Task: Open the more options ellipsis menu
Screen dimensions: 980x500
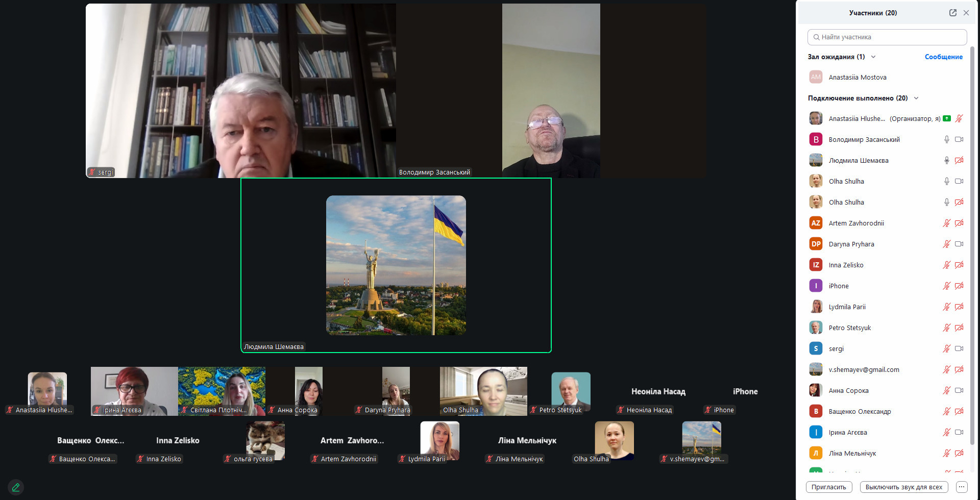Action: [961, 487]
